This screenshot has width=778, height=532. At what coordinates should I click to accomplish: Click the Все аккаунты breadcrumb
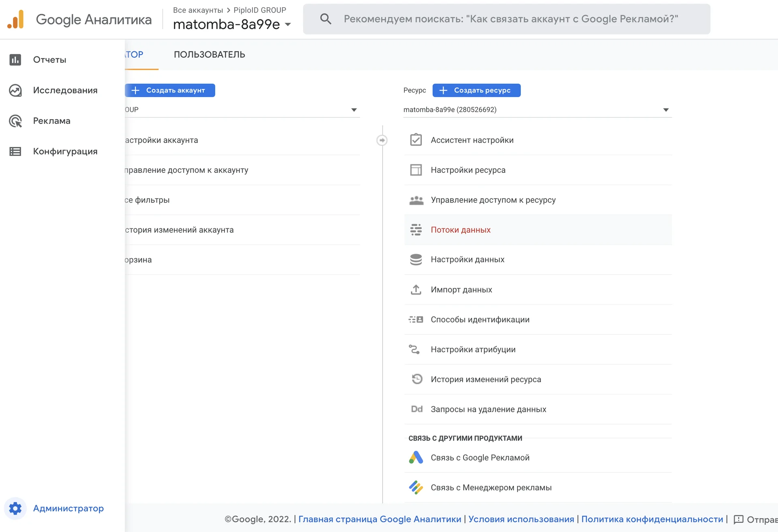198,10
